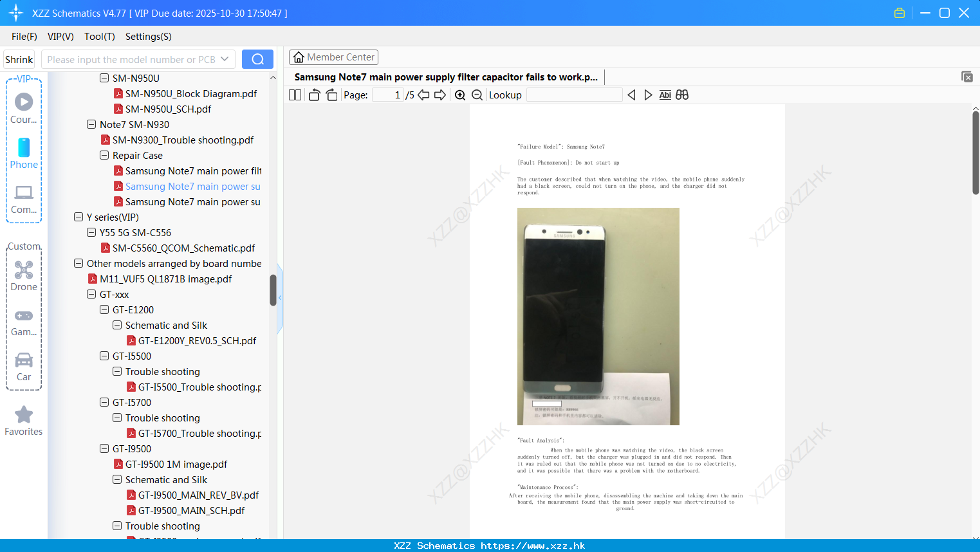
Task: Rotate page clockwise
Action: [331, 95]
